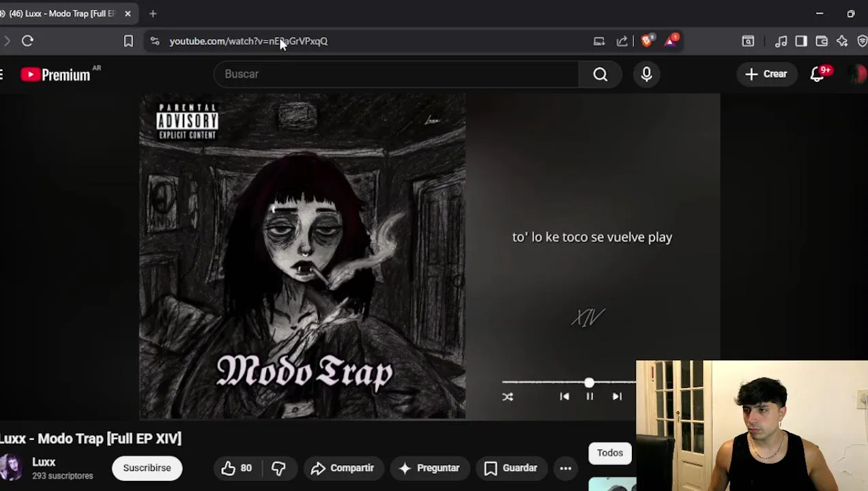Open a new browser tab
This screenshot has height=491, width=868.
pos(153,14)
